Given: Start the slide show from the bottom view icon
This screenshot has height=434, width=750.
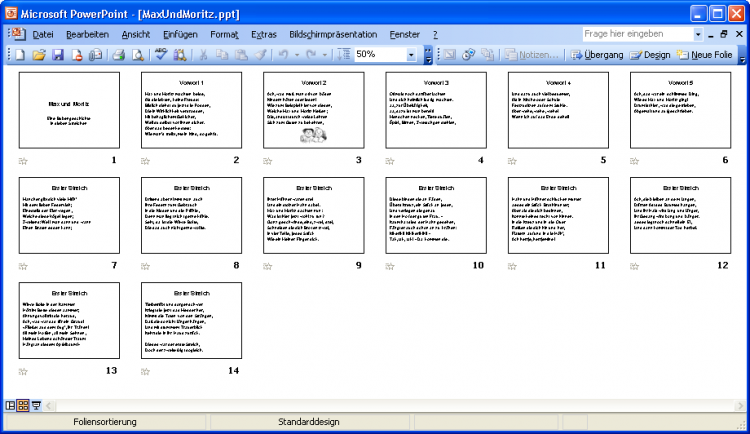Looking at the screenshot, I should point(37,405).
